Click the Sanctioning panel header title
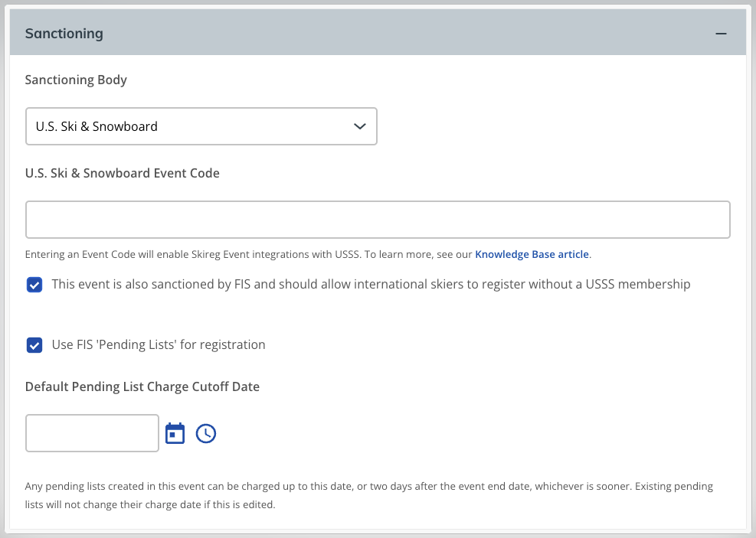The height and width of the screenshot is (538, 756). (x=64, y=33)
